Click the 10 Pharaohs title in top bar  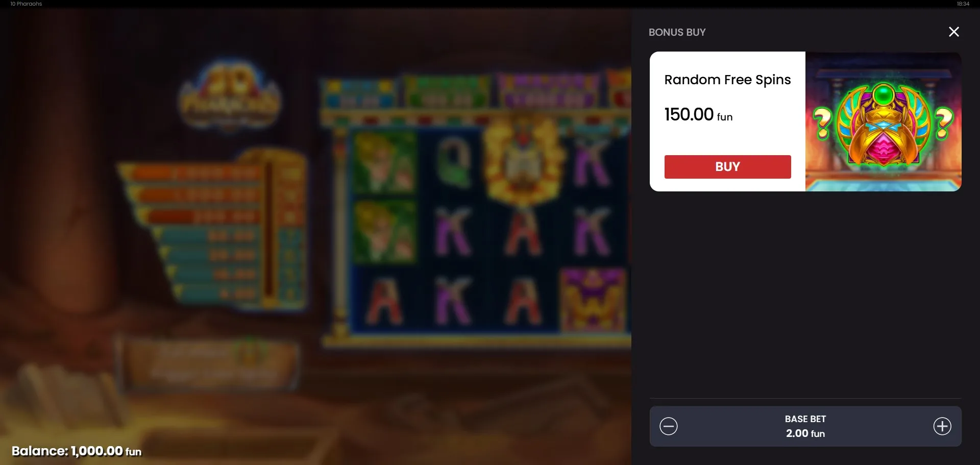tap(26, 4)
